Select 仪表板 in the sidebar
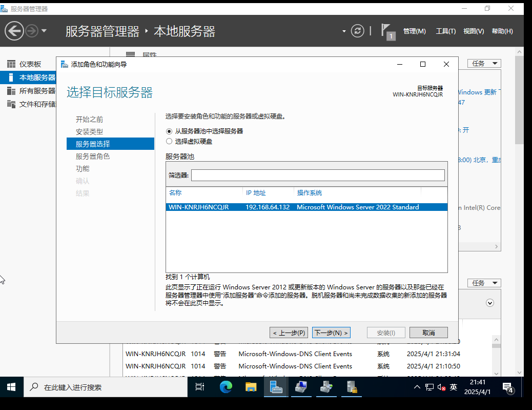This screenshot has height=410, width=532. [x=30, y=64]
